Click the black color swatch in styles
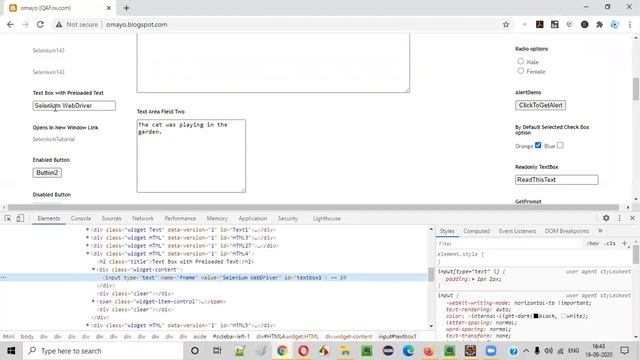640x360 pixels. (536, 316)
